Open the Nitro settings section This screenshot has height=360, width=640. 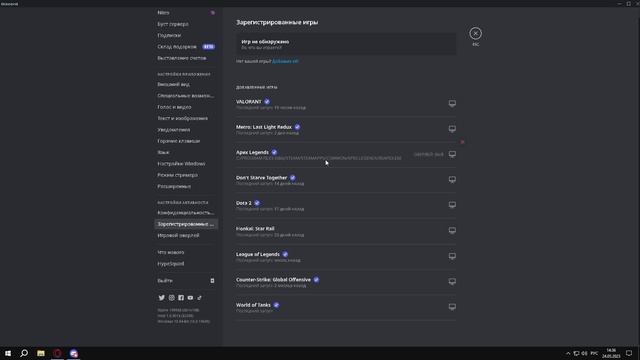point(186,13)
